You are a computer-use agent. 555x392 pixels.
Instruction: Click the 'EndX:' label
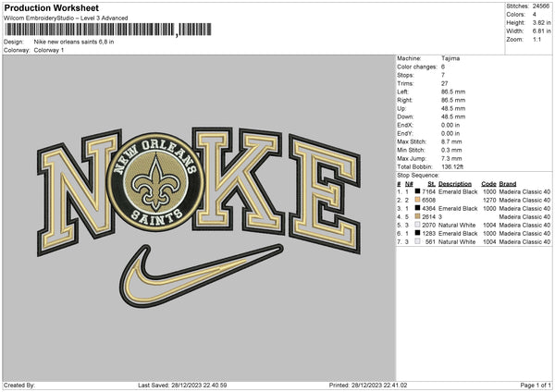point(405,125)
